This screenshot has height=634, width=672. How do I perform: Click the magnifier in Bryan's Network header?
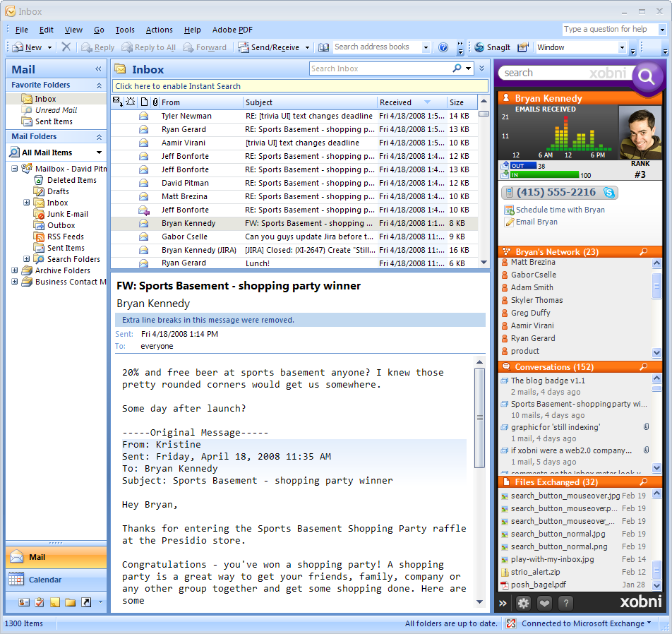tap(643, 252)
